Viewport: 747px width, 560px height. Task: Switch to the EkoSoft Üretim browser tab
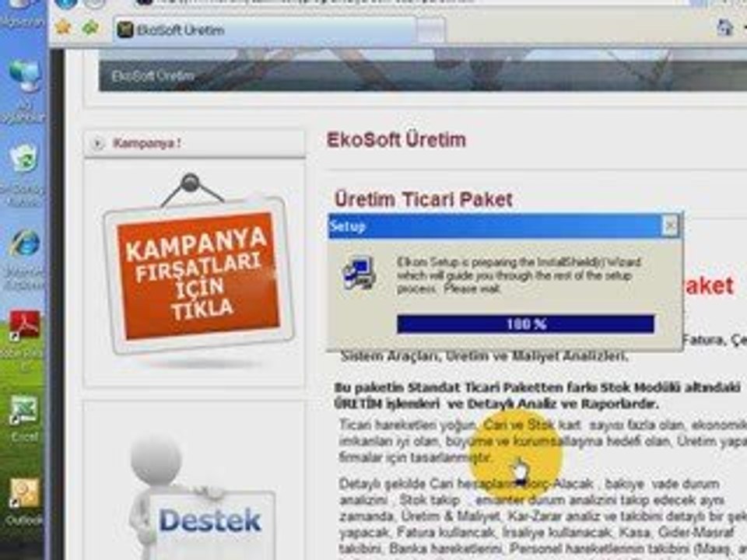(x=265, y=30)
